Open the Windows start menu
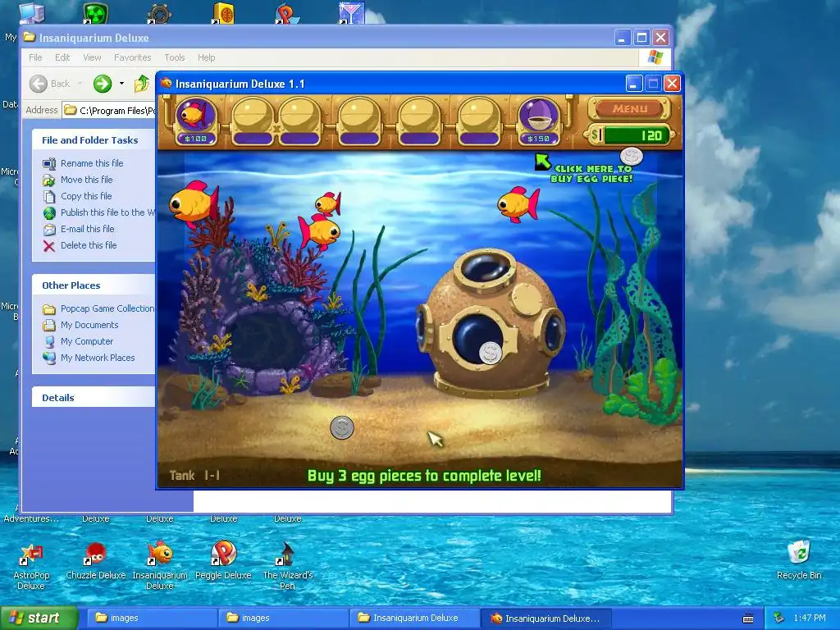Screen dimensions: 840x630 (x=39, y=618)
